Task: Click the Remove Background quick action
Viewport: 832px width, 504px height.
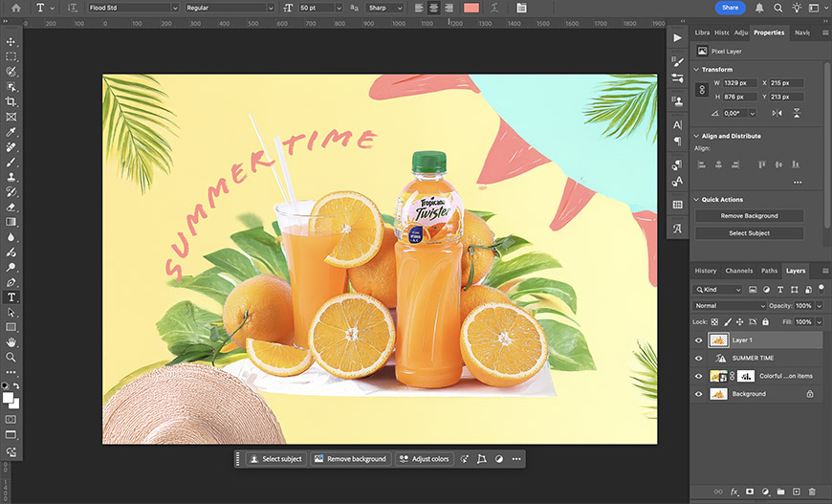Action: click(749, 216)
